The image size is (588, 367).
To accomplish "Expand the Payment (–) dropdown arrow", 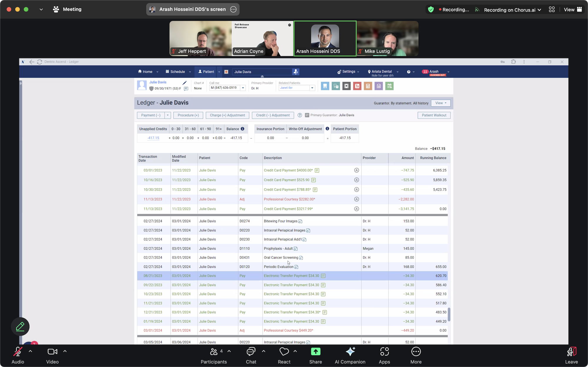I will [168, 115].
